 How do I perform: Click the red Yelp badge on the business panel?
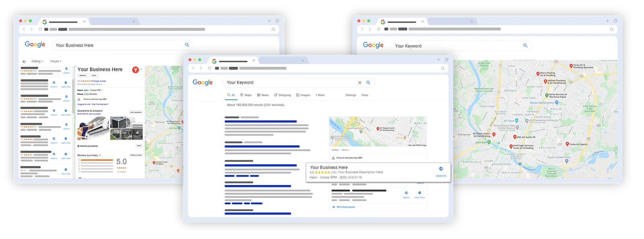point(136,70)
